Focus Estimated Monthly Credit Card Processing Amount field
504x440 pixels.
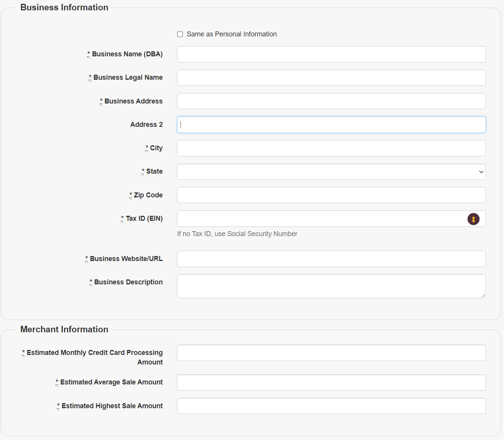331,353
